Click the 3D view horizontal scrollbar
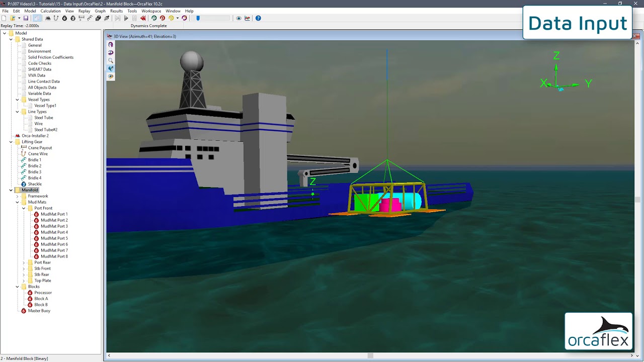The height and width of the screenshot is (362, 644). point(370,356)
